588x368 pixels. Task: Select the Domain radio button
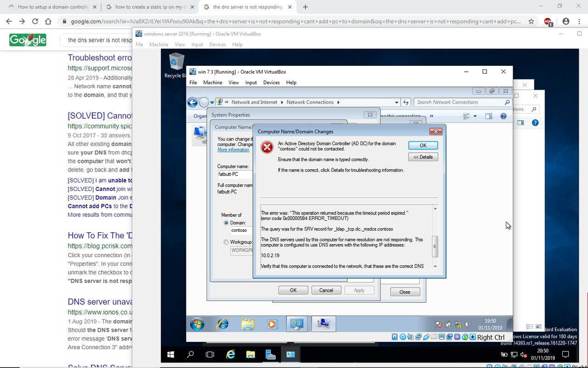click(226, 223)
